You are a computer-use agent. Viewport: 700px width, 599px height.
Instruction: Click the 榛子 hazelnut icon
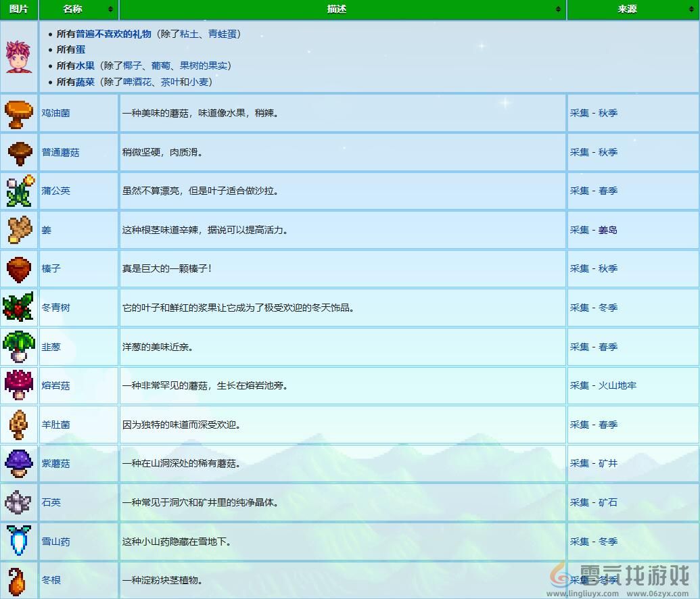click(x=19, y=268)
